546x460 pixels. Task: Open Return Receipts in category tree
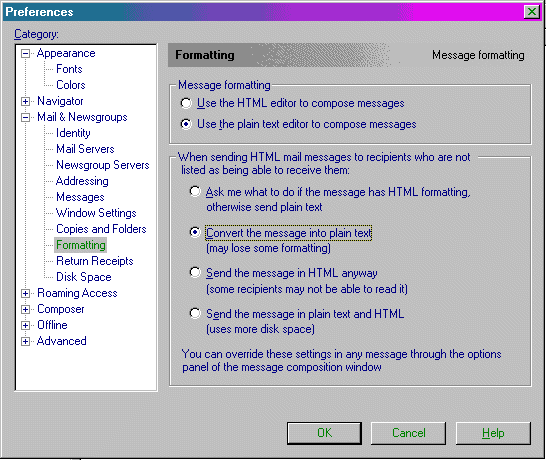point(95,261)
